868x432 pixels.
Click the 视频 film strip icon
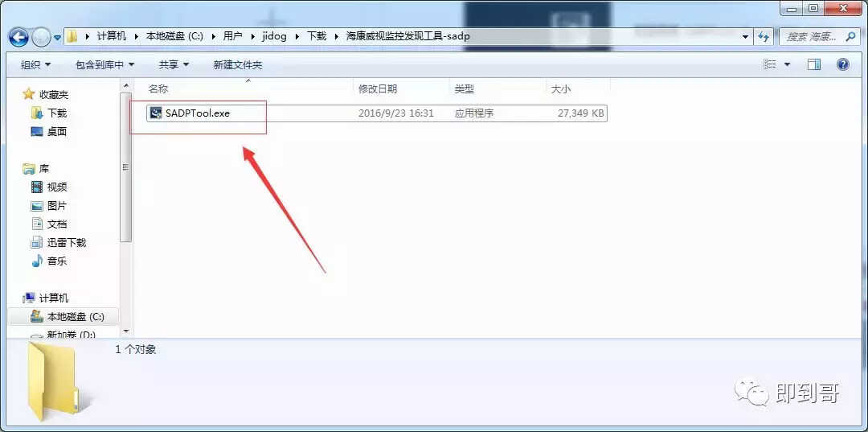pyautogui.click(x=37, y=187)
